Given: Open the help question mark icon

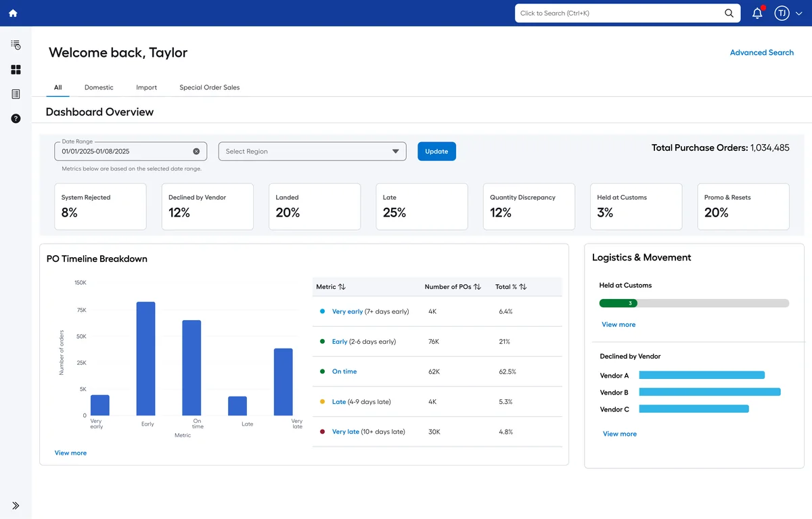Looking at the screenshot, I should (x=16, y=118).
